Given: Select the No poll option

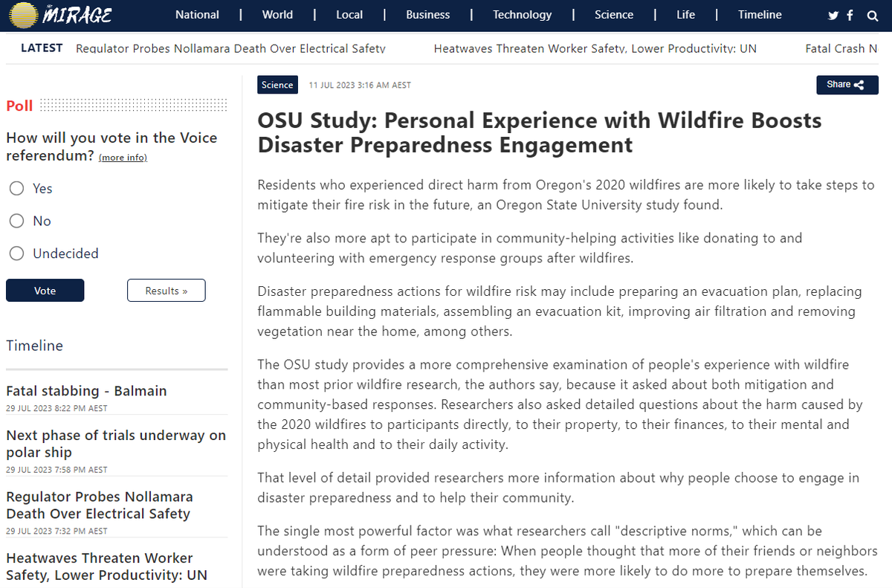Looking at the screenshot, I should click(x=16, y=221).
